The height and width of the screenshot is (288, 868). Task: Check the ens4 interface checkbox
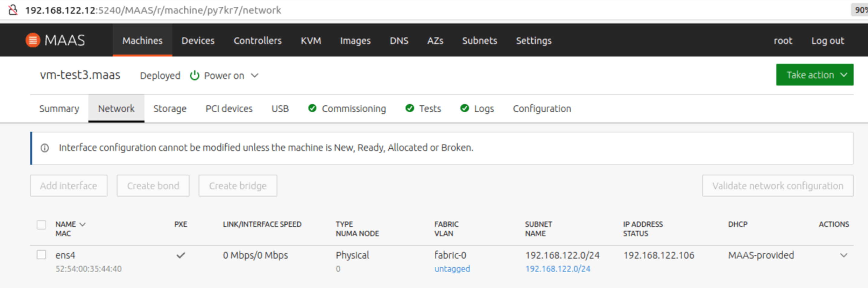41,255
